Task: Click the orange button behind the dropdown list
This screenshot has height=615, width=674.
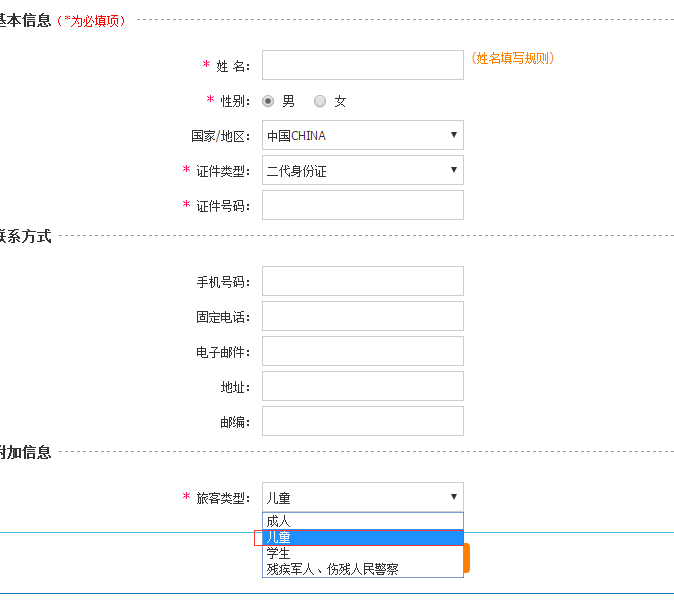Action: 467,558
